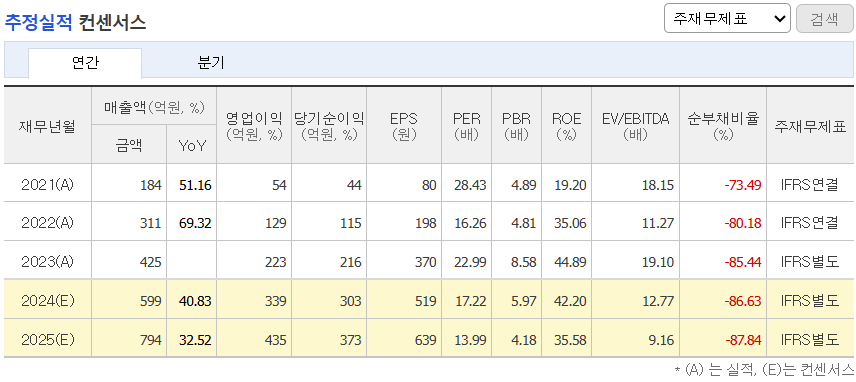This screenshot has width=856, height=382.
Task: Click the 재무년월 column header
Action: (47, 126)
